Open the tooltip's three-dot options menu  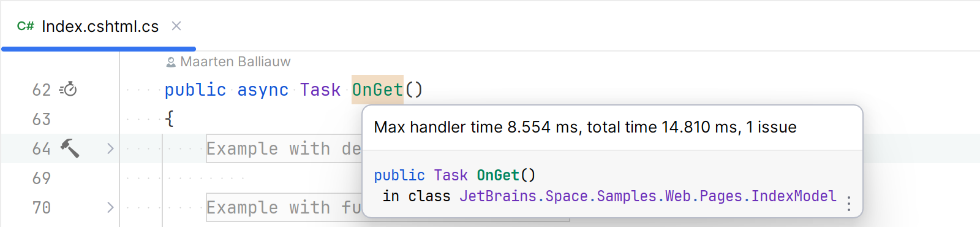(848, 203)
